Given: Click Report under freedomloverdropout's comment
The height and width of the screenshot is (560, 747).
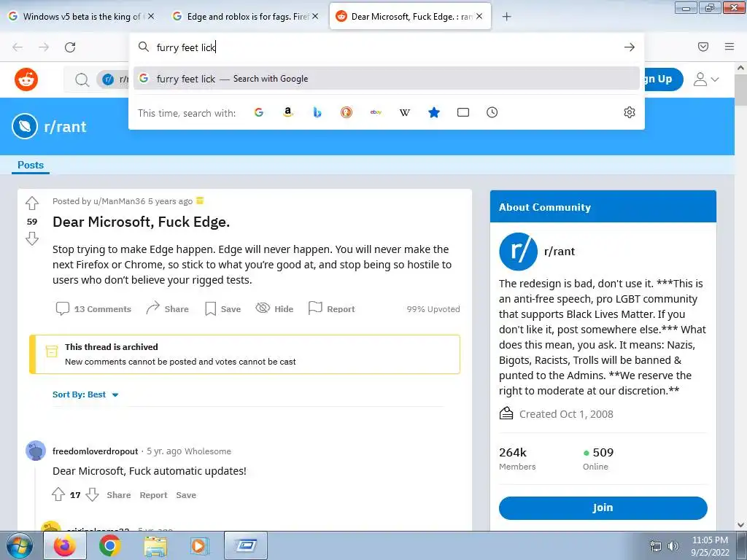Looking at the screenshot, I should tap(153, 495).
